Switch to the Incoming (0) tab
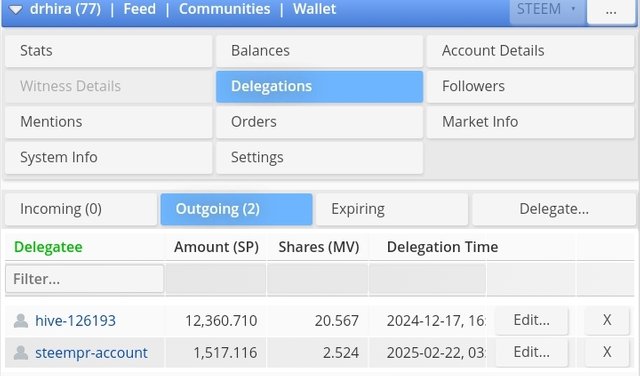Screen dimensions: 640x376 point(81,209)
